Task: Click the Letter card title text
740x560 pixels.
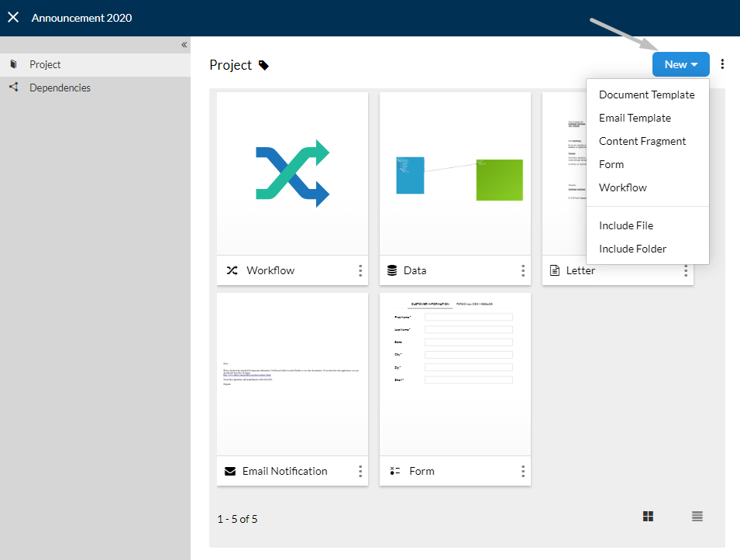Action: [x=580, y=270]
